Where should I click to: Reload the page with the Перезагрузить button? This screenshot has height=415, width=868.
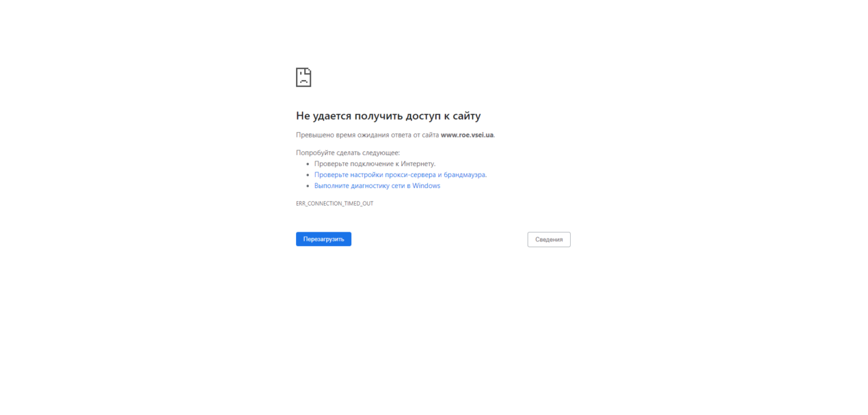point(323,239)
